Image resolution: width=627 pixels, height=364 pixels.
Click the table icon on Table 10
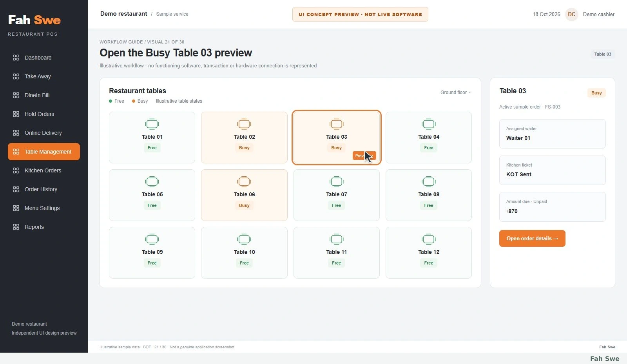pyautogui.click(x=244, y=239)
